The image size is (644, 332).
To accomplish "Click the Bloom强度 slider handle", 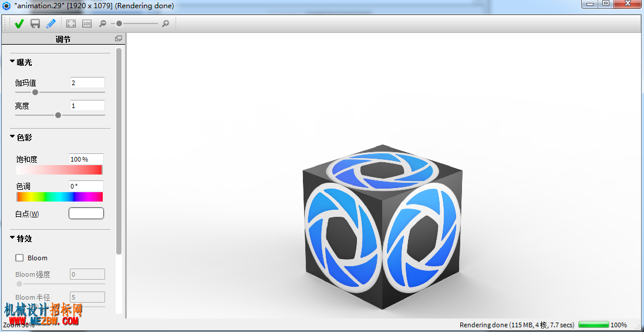I will pyautogui.click(x=19, y=284).
